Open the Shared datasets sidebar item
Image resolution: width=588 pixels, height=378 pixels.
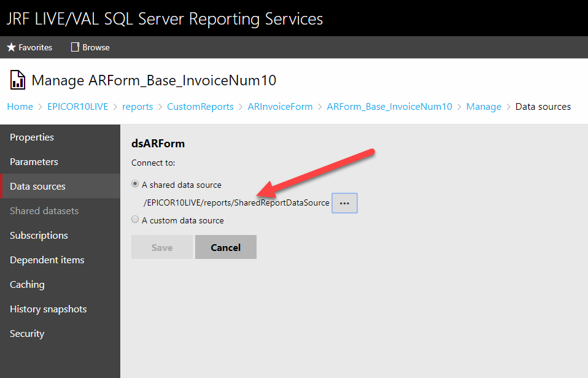click(x=60, y=210)
